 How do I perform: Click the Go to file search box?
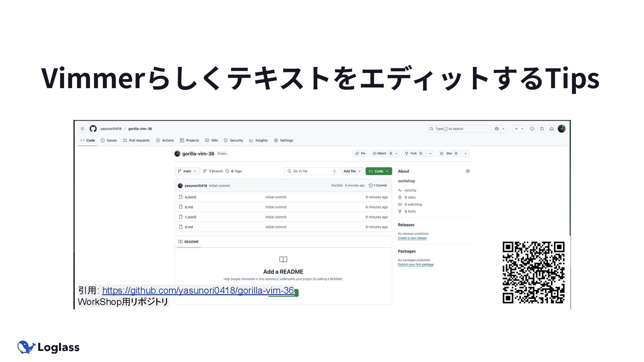311,171
